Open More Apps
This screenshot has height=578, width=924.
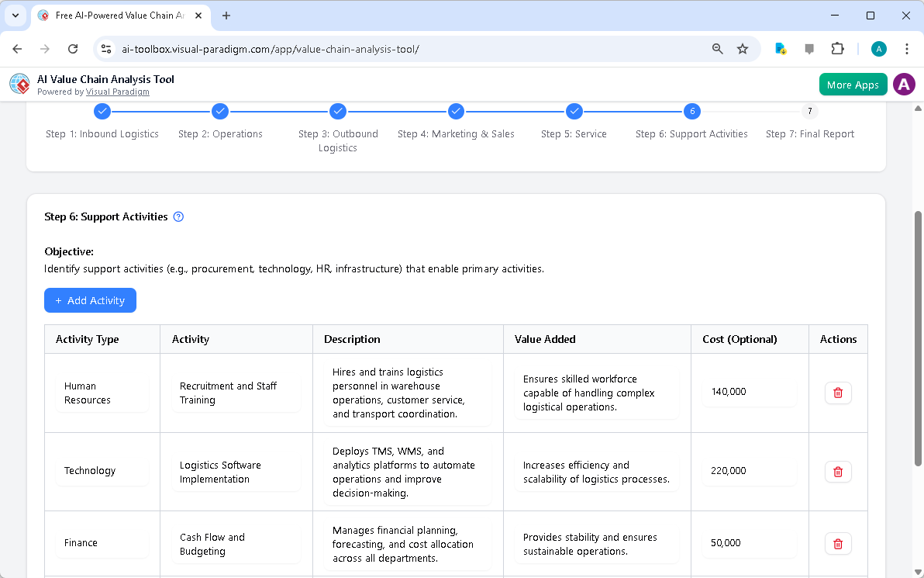[853, 84]
